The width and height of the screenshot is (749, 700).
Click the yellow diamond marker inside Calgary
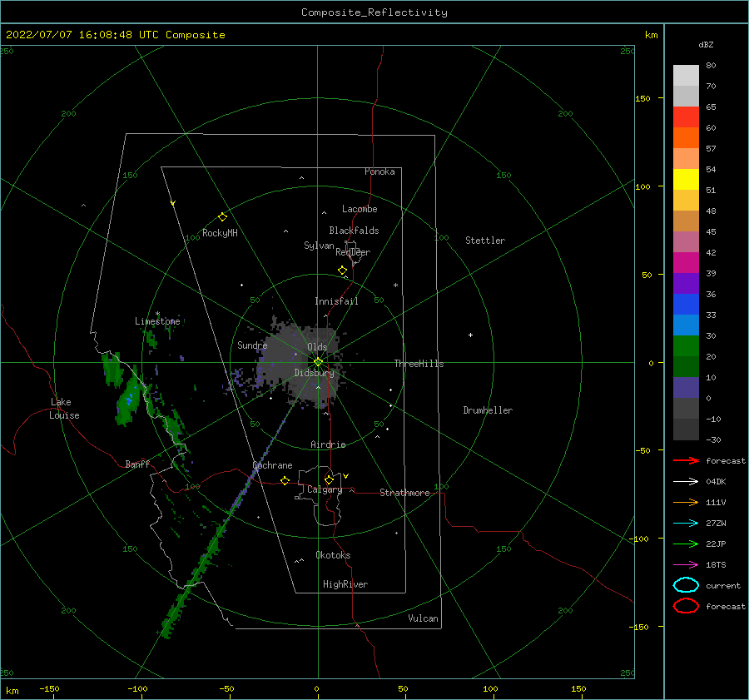click(x=329, y=479)
